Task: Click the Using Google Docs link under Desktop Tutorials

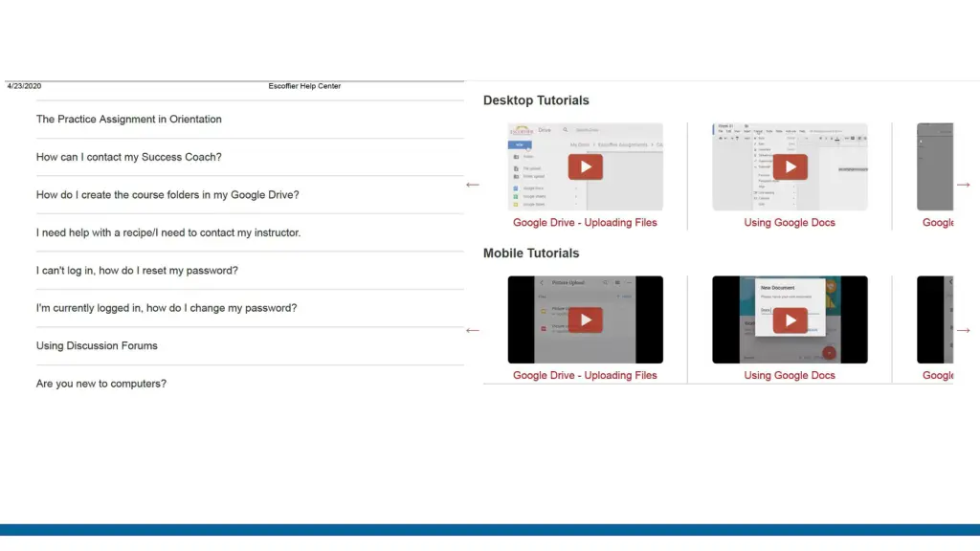Action: click(790, 222)
